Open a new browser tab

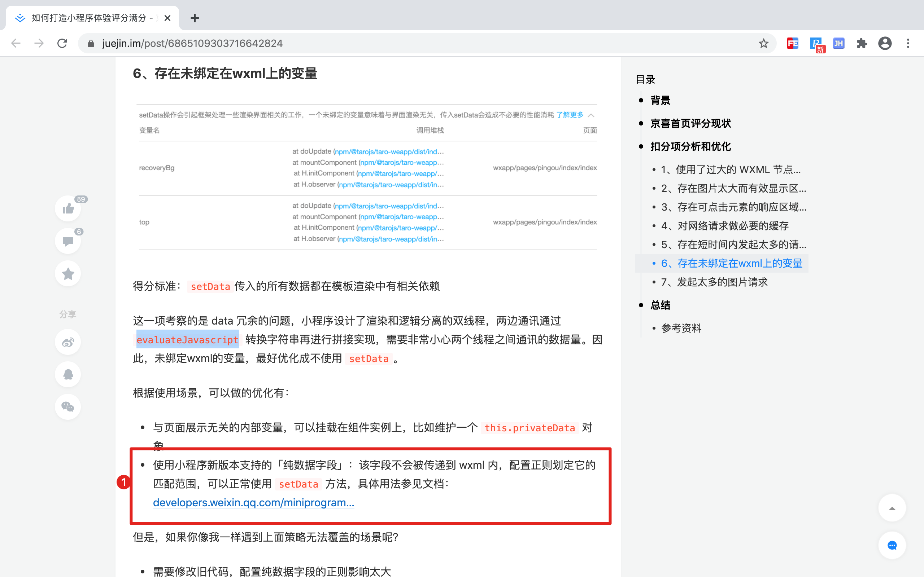pos(195,18)
